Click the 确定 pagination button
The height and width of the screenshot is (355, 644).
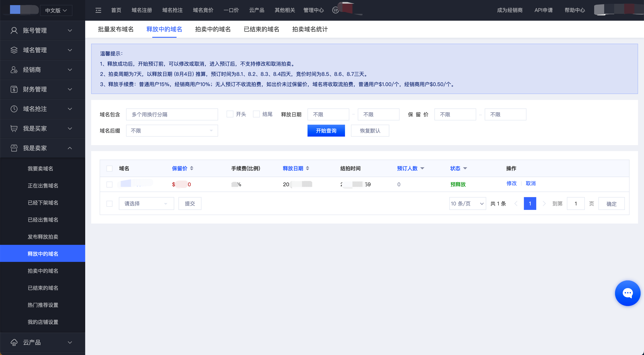[x=611, y=204]
